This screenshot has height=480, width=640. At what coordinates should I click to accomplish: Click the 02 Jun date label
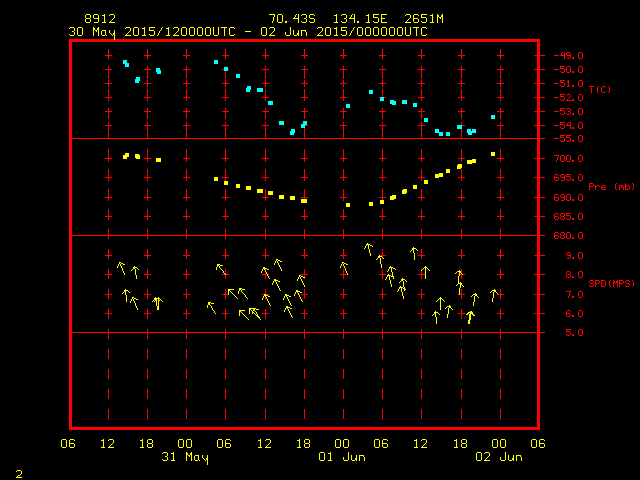point(497,457)
